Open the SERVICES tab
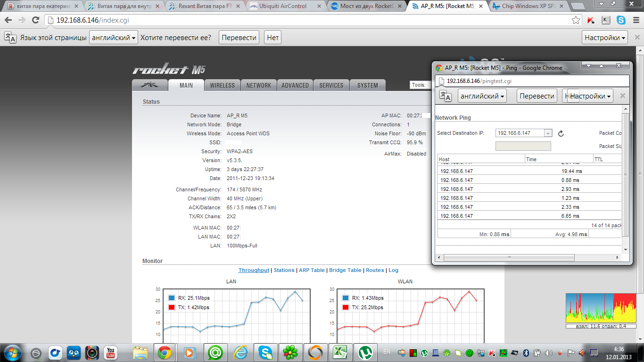The image size is (644, 362). [331, 85]
